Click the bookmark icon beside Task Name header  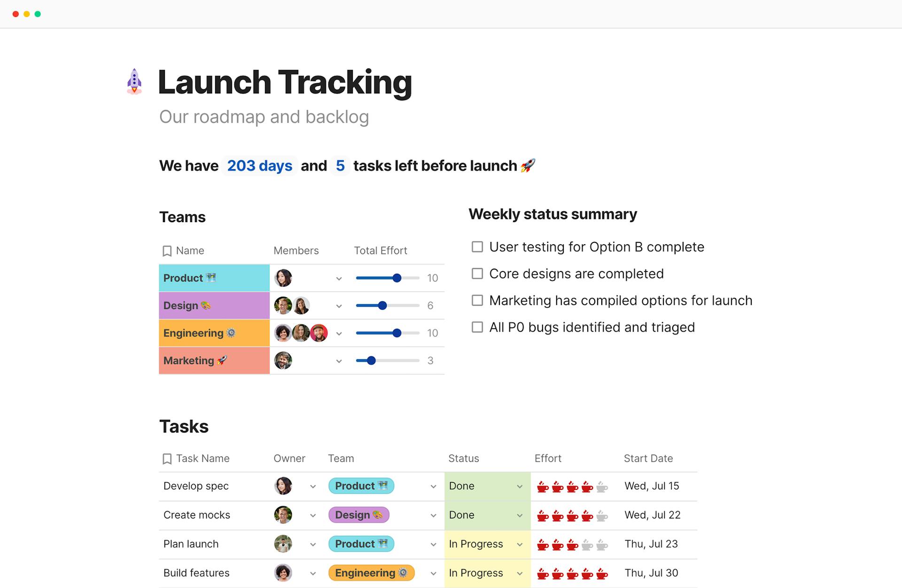pos(167,458)
